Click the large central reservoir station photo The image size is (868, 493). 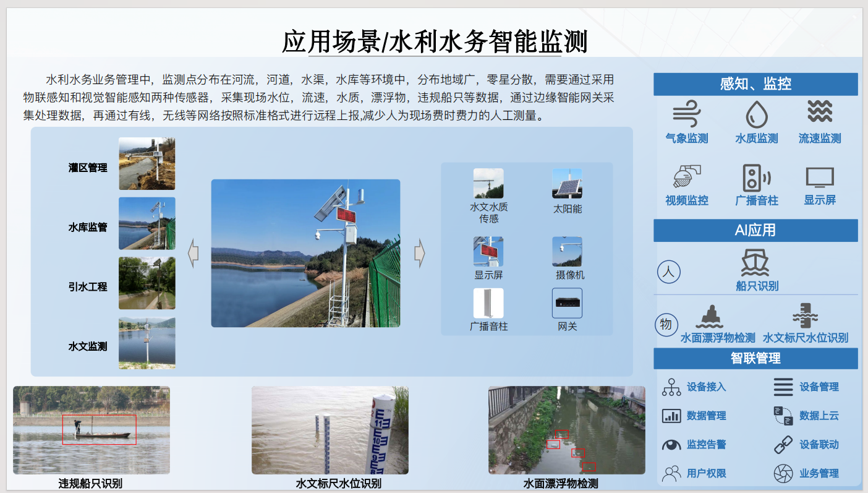point(305,253)
